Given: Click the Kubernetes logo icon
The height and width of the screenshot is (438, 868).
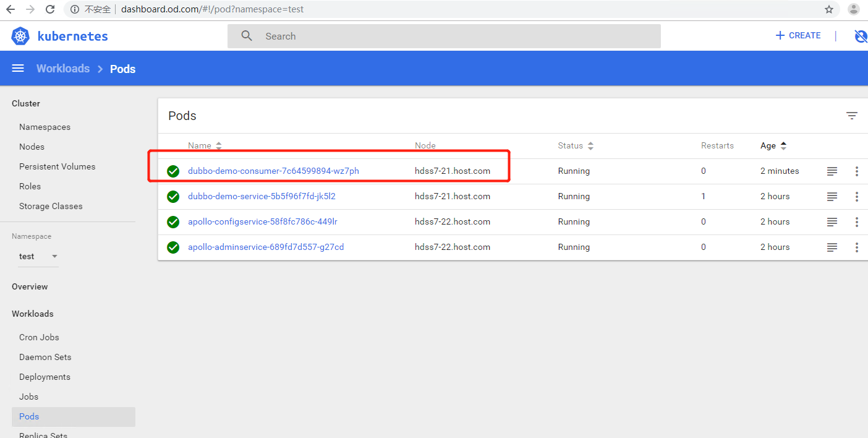Looking at the screenshot, I should pyautogui.click(x=20, y=36).
